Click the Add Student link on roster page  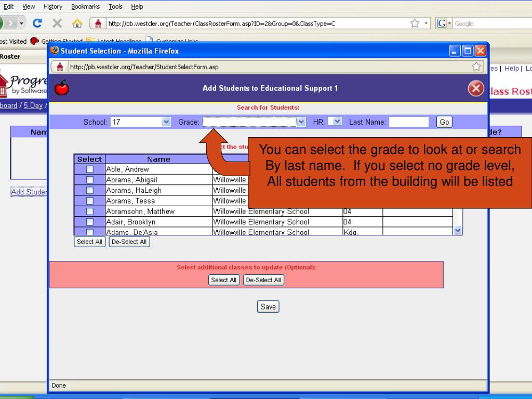[x=29, y=192]
